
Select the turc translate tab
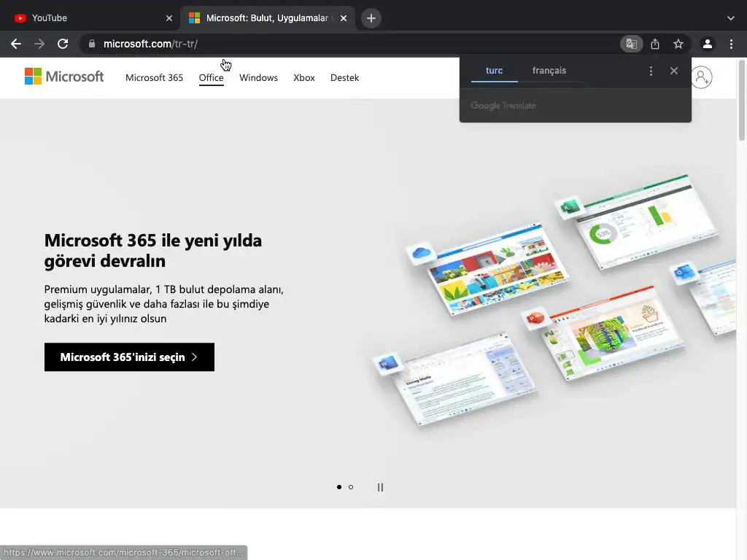(x=494, y=71)
